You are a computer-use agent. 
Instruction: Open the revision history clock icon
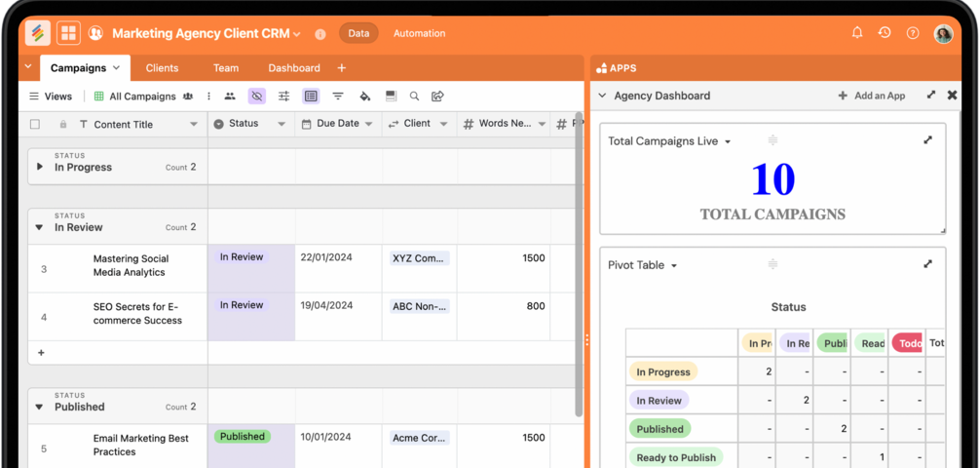point(885,33)
